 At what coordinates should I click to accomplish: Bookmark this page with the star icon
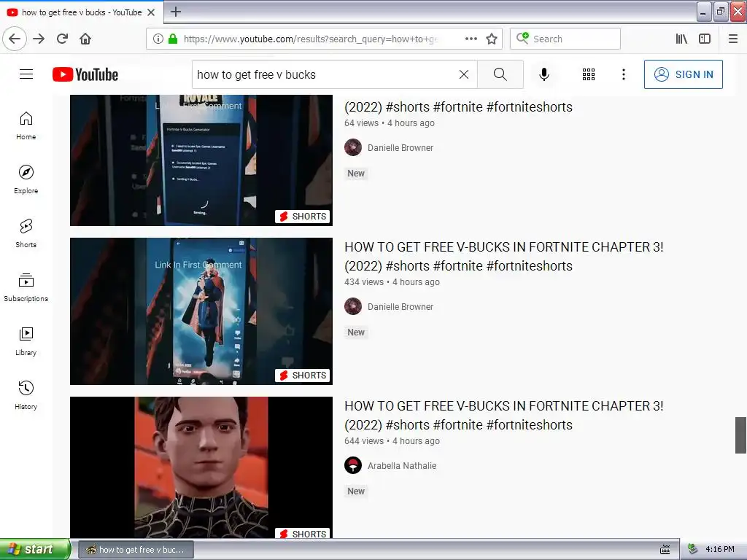click(492, 39)
